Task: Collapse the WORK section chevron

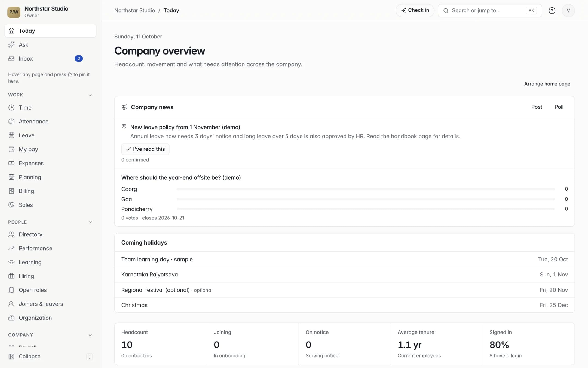Action: 90,95
